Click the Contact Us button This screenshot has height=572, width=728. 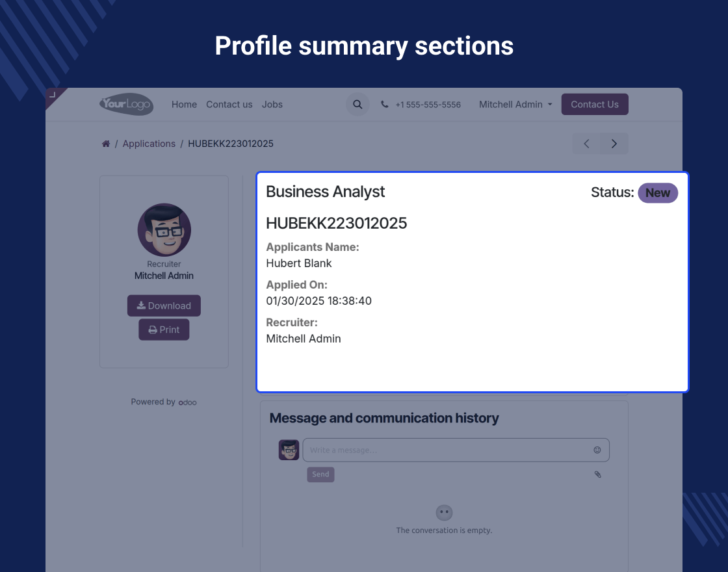(595, 105)
